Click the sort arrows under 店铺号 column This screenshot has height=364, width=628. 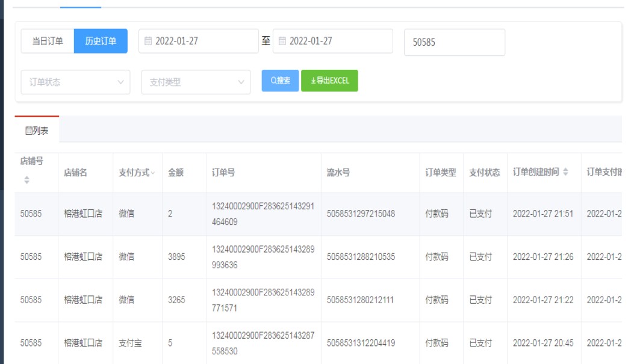click(x=26, y=180)
